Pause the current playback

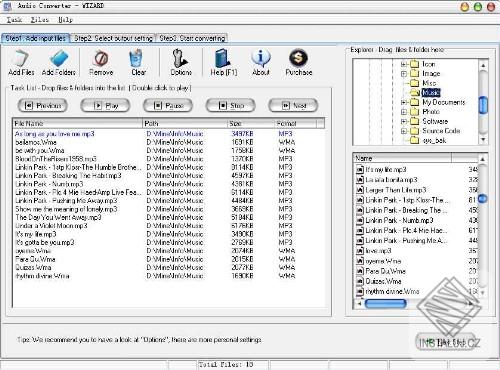tap(168, 106)
